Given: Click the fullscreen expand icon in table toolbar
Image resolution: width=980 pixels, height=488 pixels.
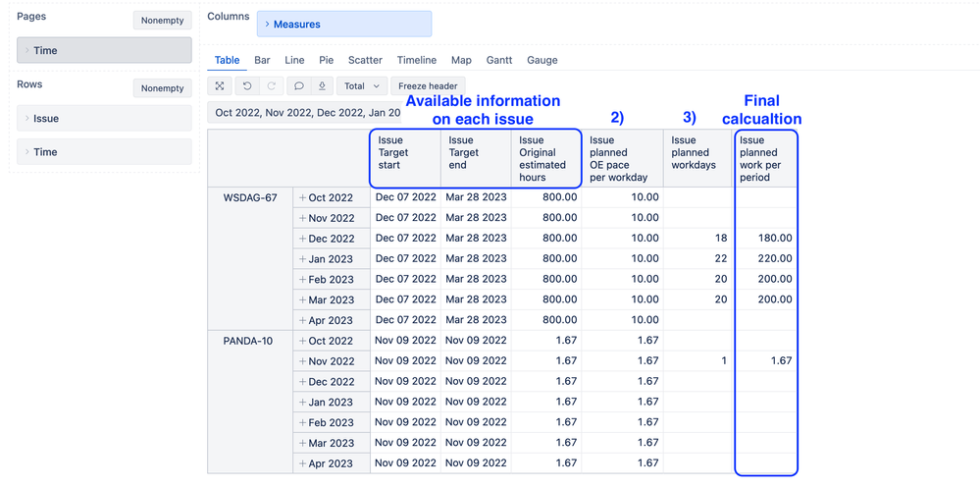Looking at the screenshot, I should [220, 85].
